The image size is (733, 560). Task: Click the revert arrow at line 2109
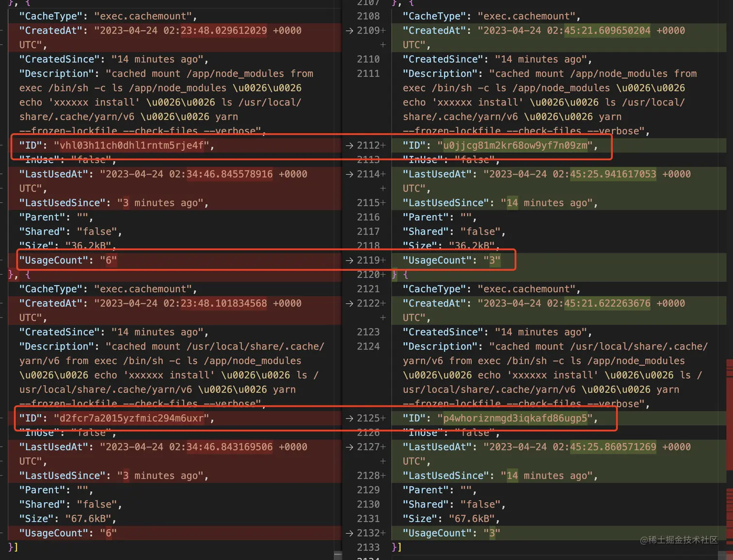(x=349, y=31)
